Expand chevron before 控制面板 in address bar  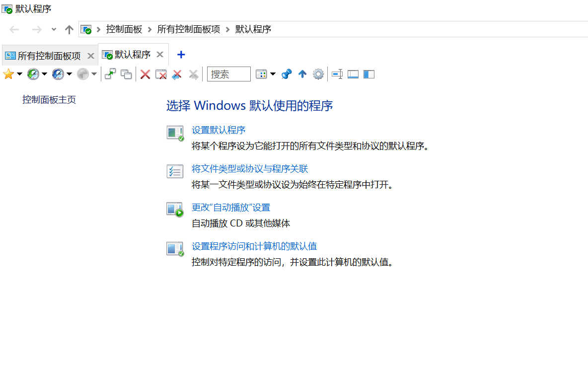click(x=99, y=29)
